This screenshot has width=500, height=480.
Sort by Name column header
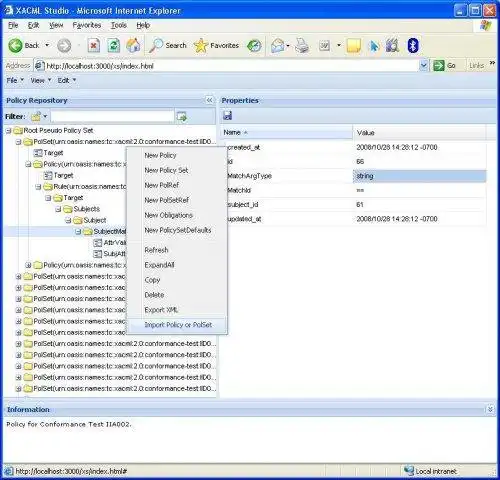tap(286, 133)
